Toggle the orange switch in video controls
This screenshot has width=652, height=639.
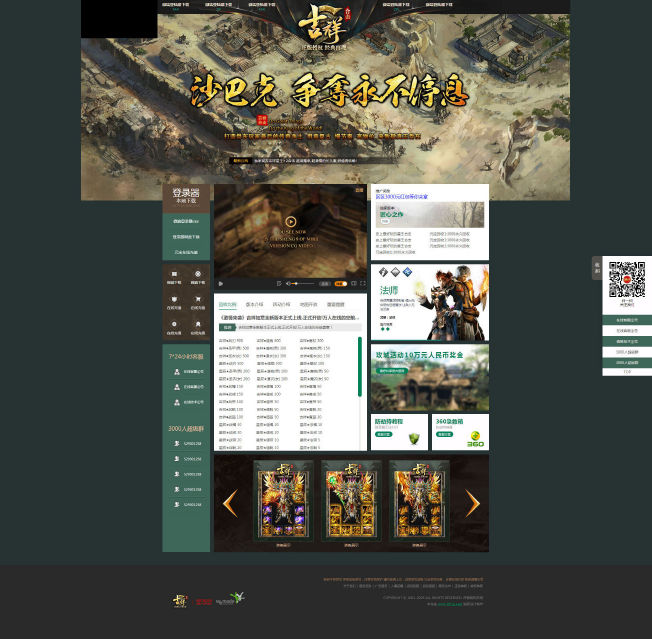[341, 284]
